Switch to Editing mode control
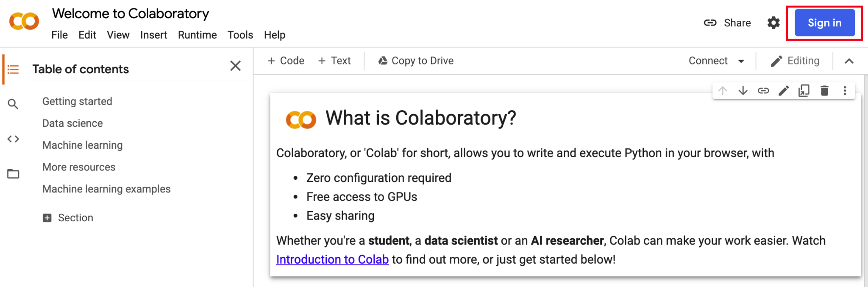The image size is (868, 287). 796,61
